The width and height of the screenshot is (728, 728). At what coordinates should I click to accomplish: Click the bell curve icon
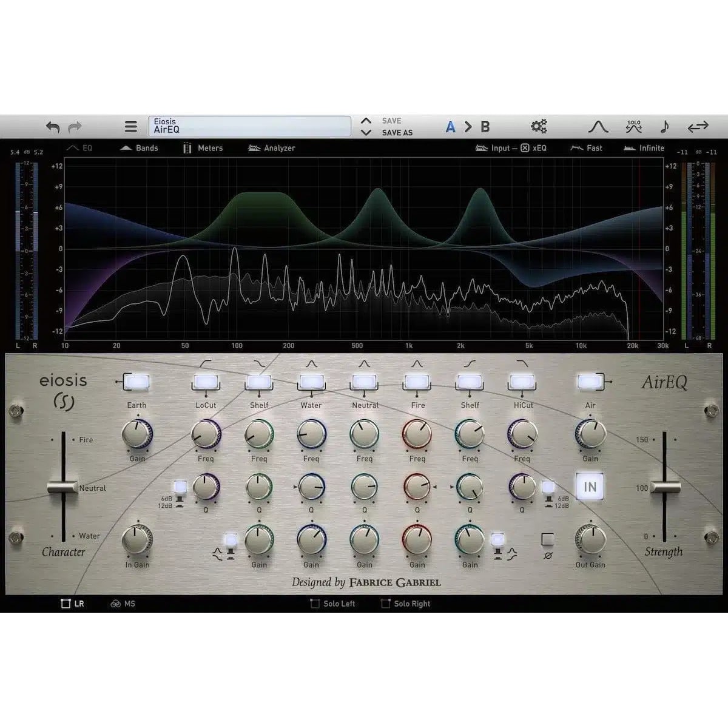(x=598, y=126)
